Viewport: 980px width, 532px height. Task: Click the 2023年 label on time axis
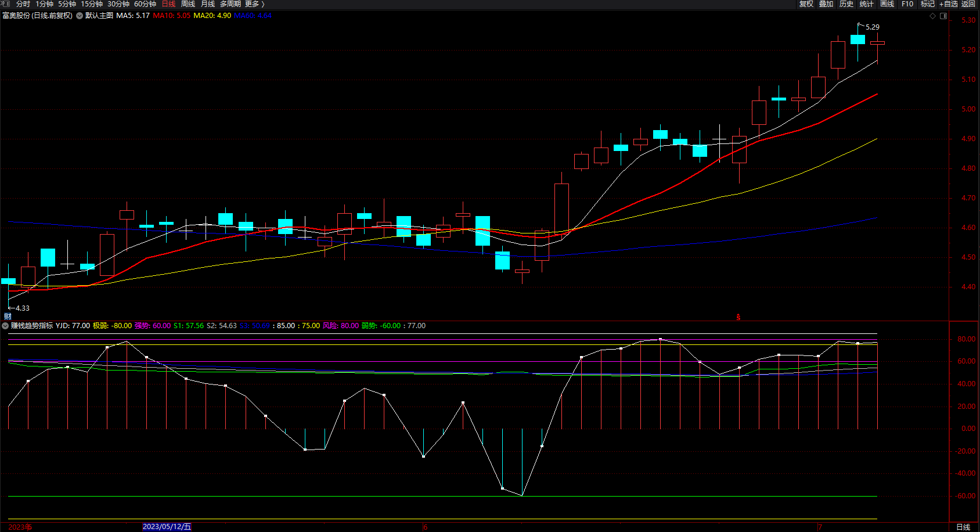[x=20, y=527]
